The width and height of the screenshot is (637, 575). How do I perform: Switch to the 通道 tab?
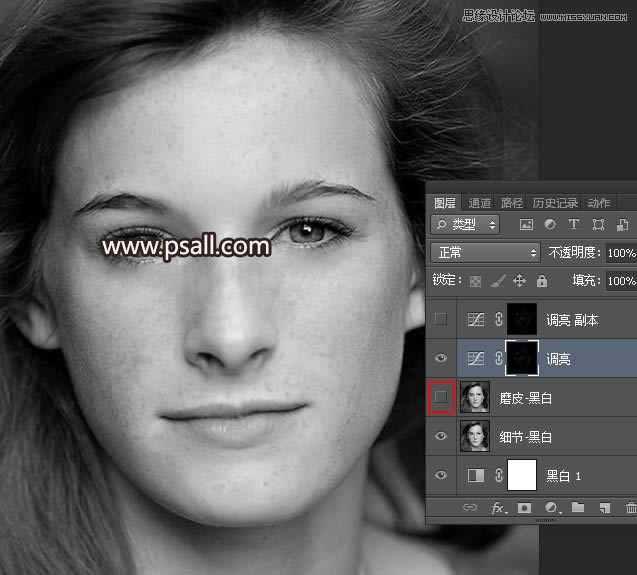(480, 202)
